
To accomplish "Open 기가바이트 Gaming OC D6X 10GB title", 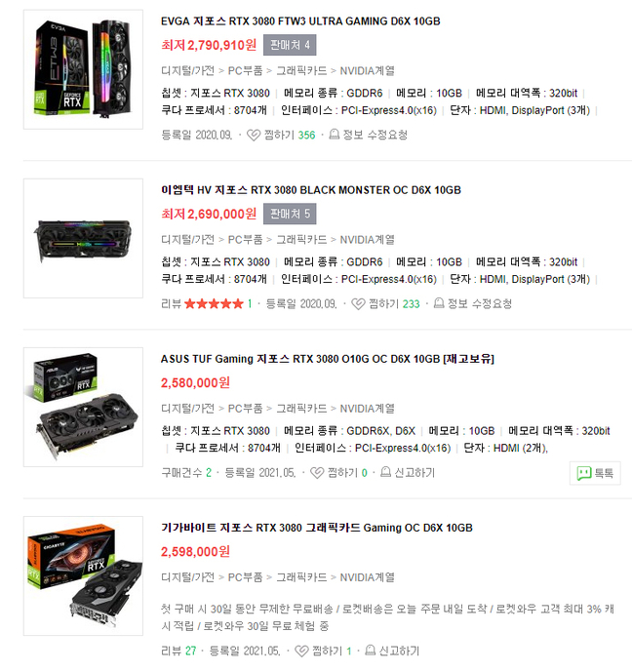I will coord(317,528).
